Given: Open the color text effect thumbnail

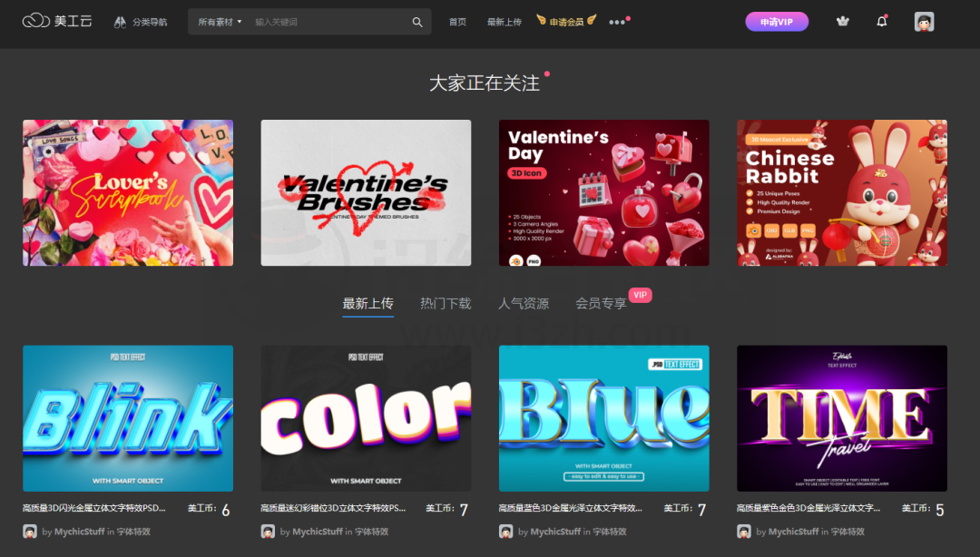Looking at the screenshot, I should (x=367, y=418).
